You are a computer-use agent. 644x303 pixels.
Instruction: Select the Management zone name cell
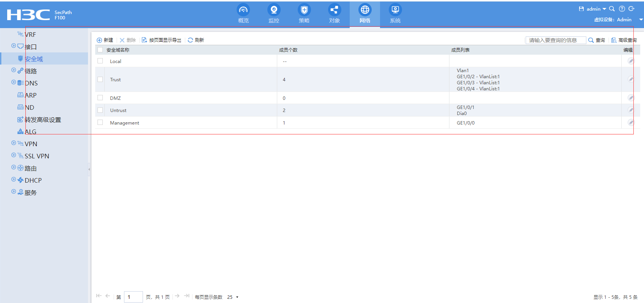[124, 123]
